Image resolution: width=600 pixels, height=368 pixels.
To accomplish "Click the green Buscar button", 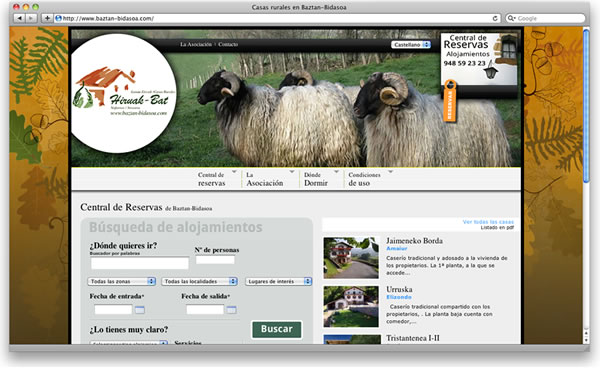I will pyautogui.click(x=277, y=329).
